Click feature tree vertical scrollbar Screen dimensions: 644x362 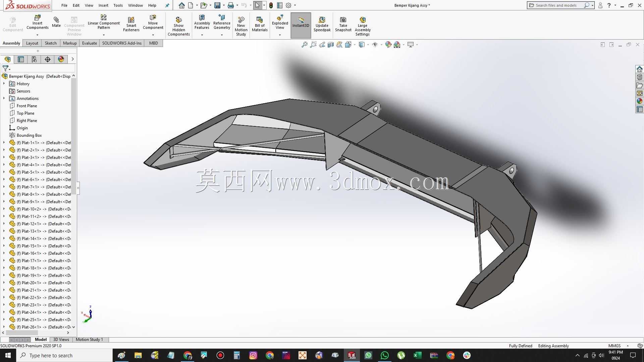click(73, 136)
